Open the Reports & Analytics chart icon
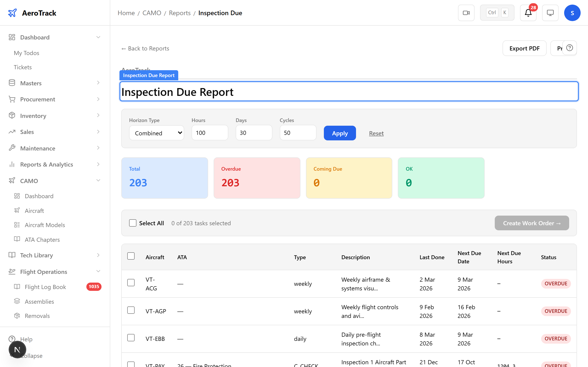Screen dimensions: 588x367 pos(12,164)
